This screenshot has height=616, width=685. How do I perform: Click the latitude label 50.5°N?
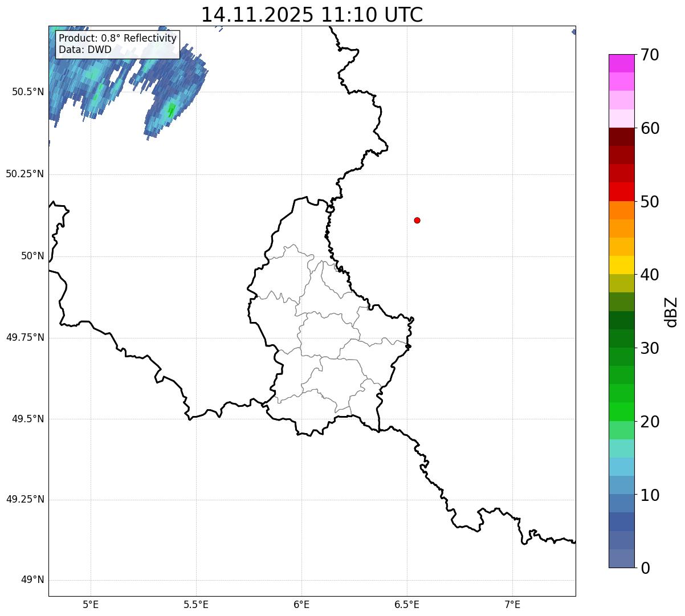point(27,92)
